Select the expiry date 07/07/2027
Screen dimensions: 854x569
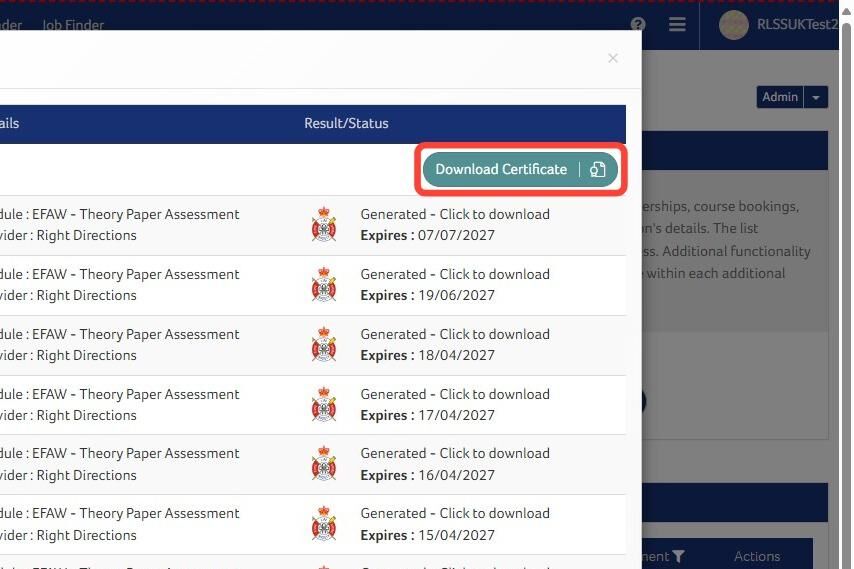(456, 235)
